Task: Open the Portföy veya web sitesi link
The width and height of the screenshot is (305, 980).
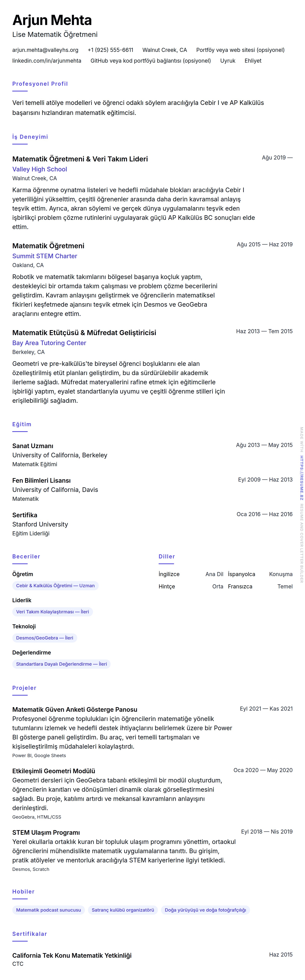Action: (x=240, y=50)
